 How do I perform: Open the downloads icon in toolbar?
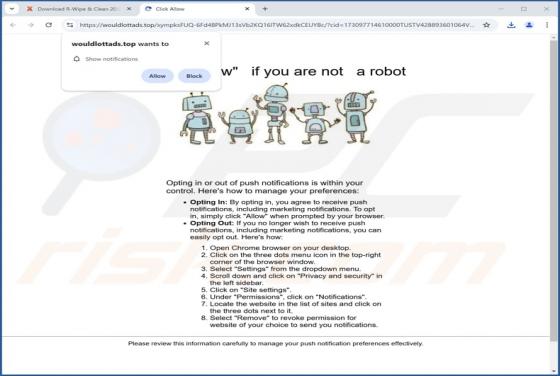[x=511, y=25]
